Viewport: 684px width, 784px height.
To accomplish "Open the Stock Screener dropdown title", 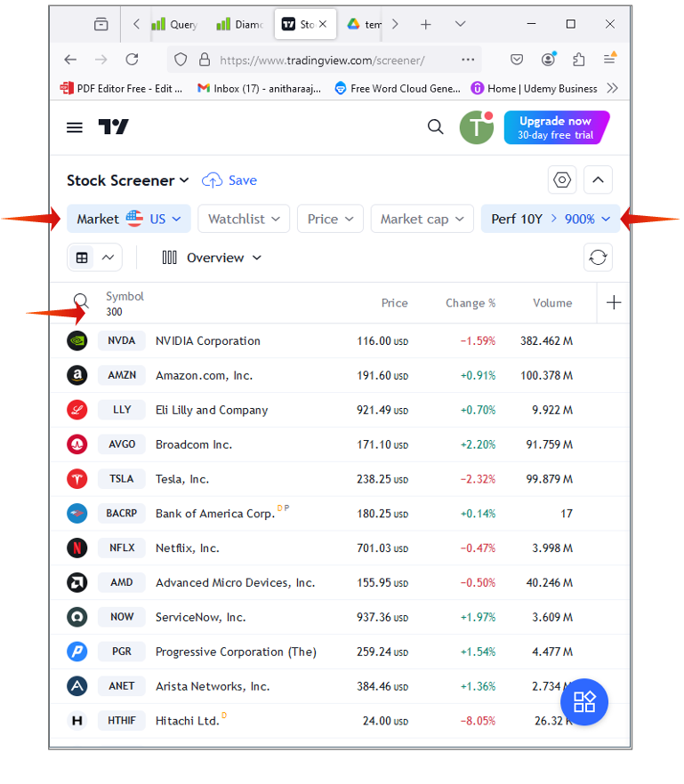I will point(128,180).
